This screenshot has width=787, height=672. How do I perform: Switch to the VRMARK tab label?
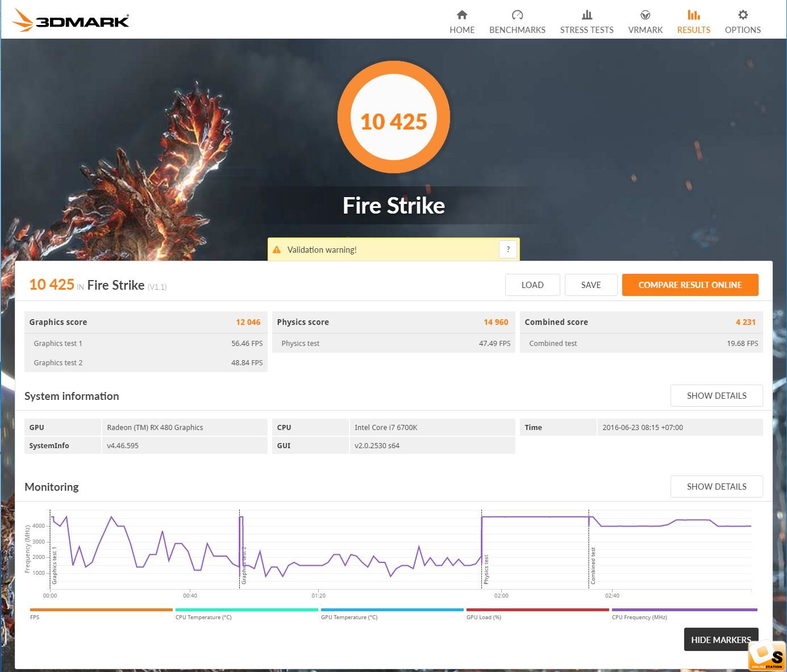click(x=646, y=30)
